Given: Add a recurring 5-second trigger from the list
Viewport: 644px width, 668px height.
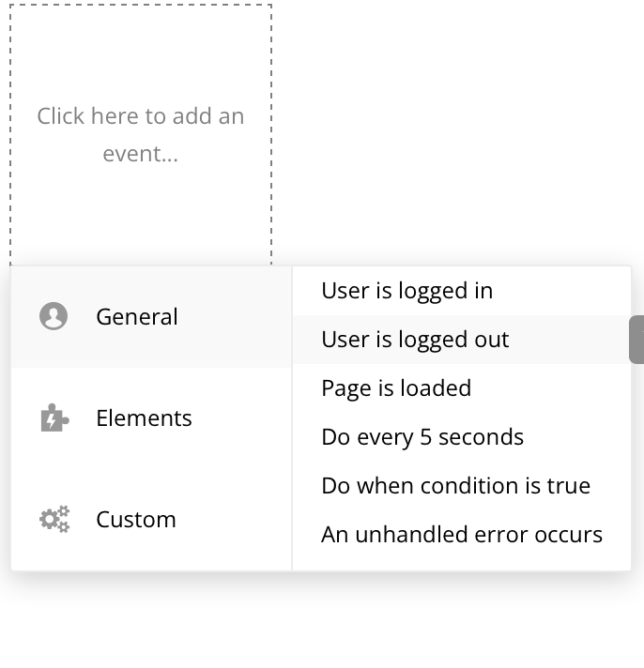Looking at the screenshot, I should pos(422,437).
